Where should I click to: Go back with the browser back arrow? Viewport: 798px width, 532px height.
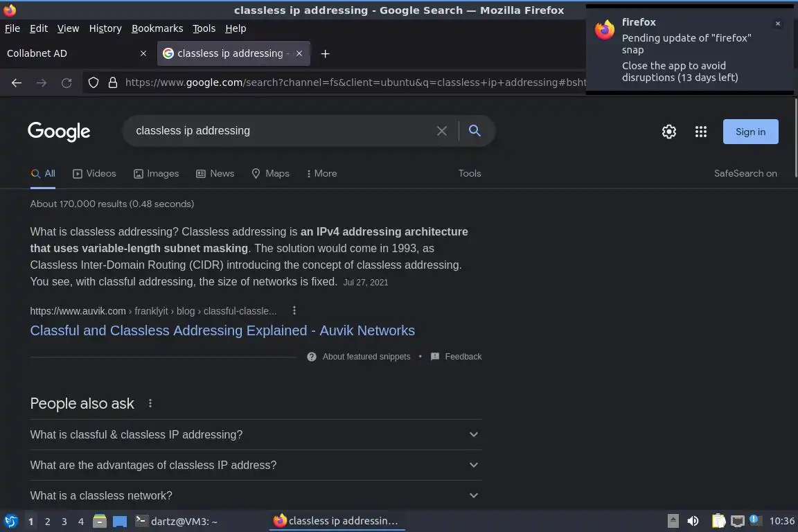coord(17,82)
